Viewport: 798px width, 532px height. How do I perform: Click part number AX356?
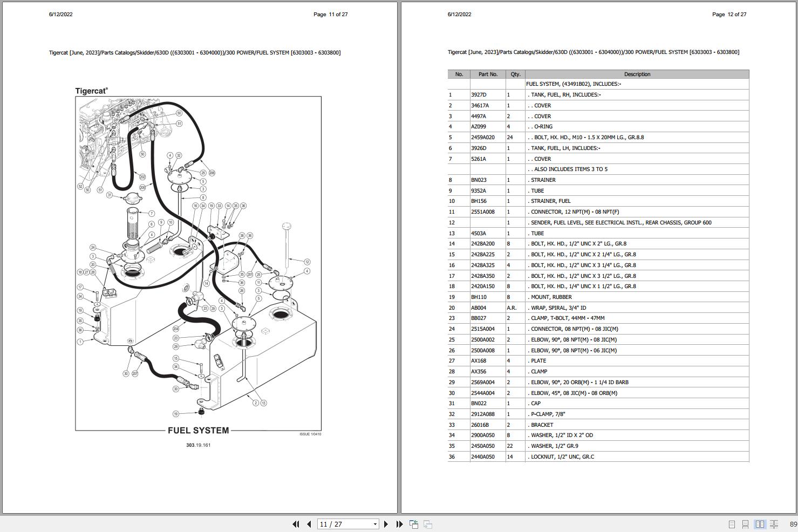pos(479,372)
